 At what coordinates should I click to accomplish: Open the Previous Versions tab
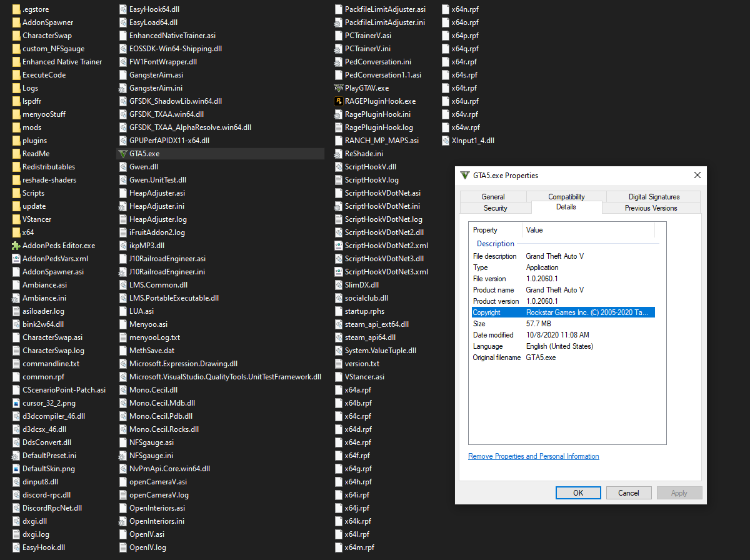[651, 208]
